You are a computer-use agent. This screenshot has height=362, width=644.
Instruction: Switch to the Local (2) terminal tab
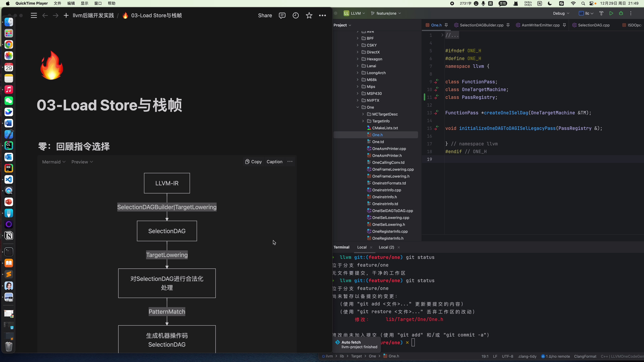[x=386, y=247]
